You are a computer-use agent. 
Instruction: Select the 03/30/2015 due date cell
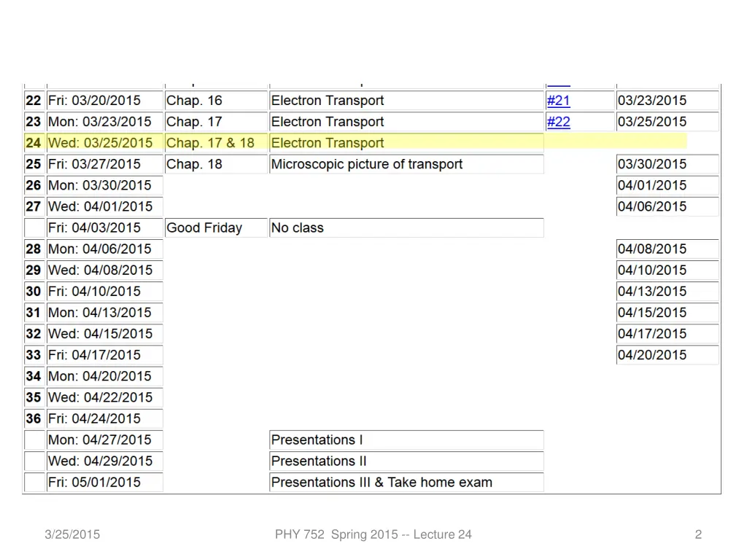(x=667, y=164)
